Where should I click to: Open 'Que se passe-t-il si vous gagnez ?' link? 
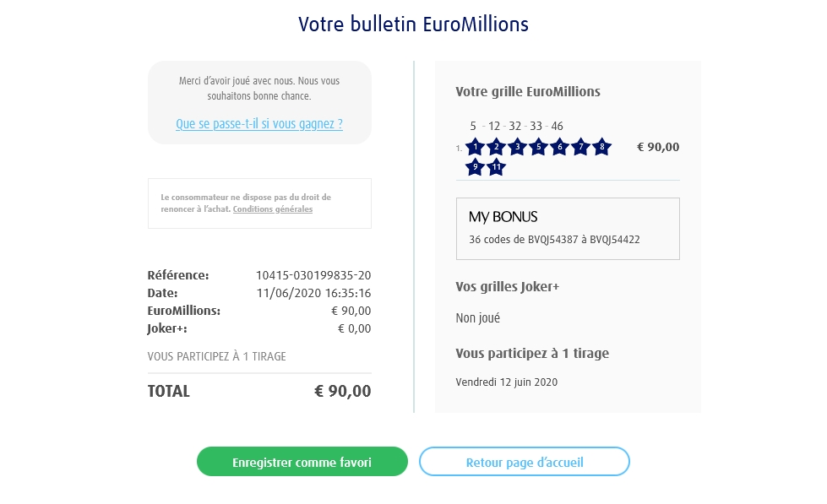coord(259,124)
